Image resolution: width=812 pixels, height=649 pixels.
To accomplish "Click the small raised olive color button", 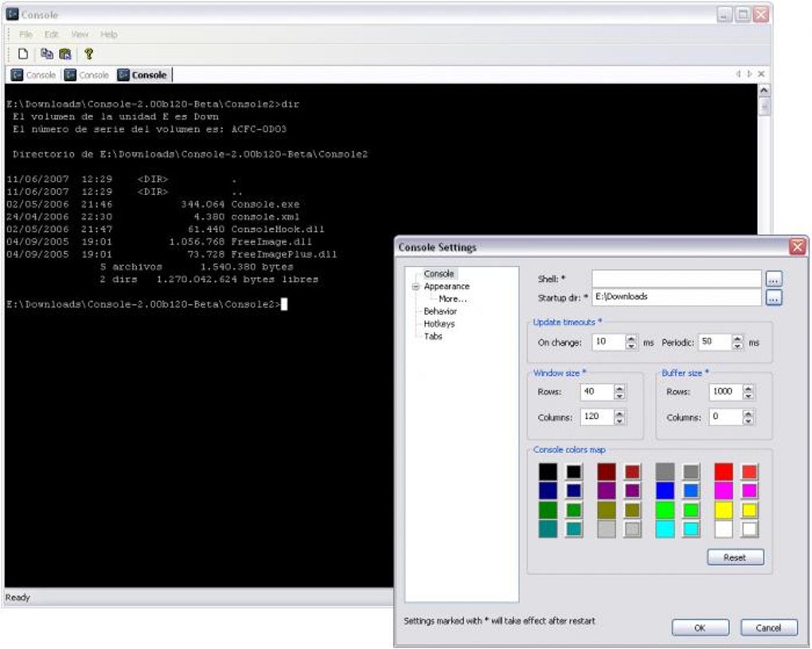I will (632, 510).
